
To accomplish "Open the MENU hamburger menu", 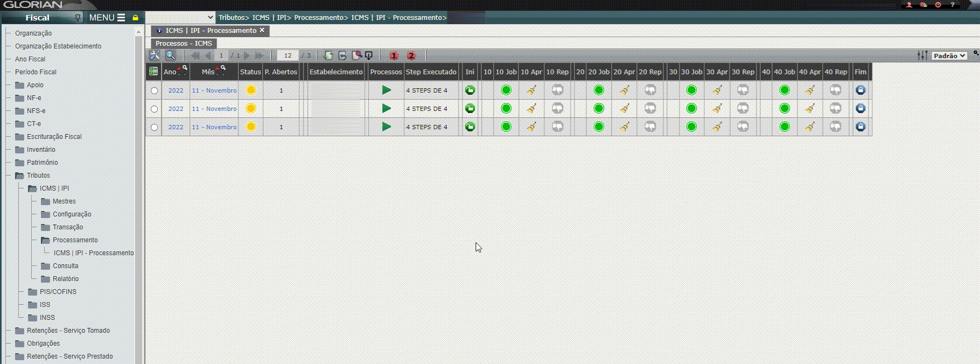I will (x=107, y=18).
